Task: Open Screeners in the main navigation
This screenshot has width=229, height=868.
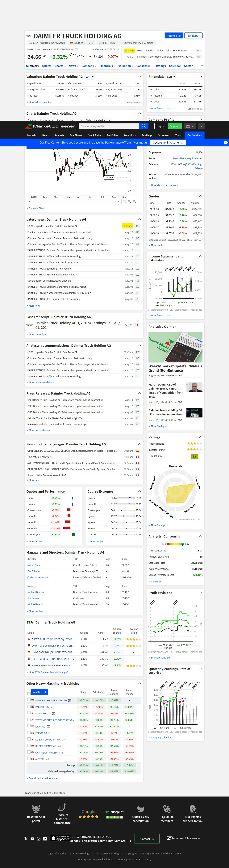Action: tap(164, 135)
